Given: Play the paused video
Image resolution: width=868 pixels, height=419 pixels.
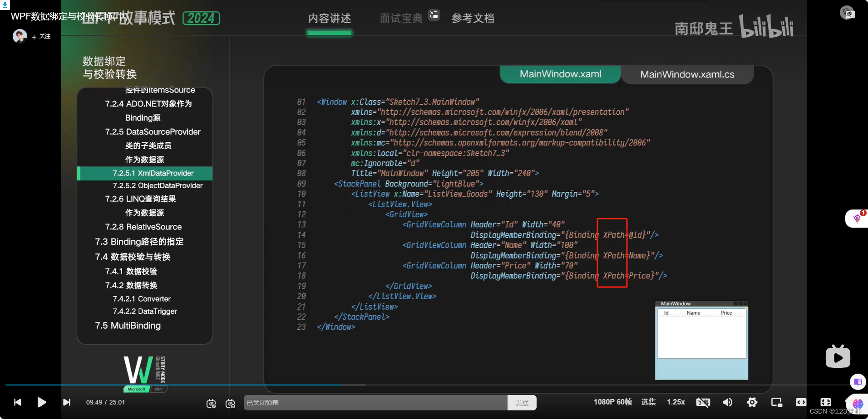Looking at the screenshot, I should [x=41, y=402].
